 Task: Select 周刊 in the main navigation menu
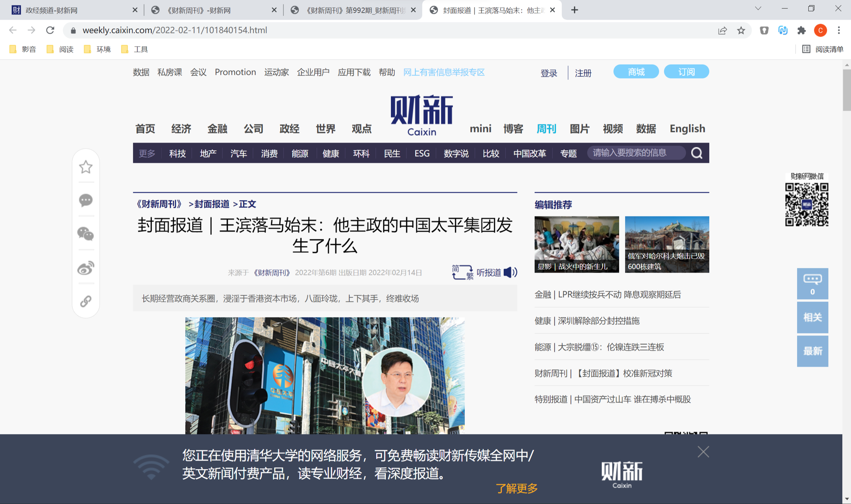coord(546,129)
